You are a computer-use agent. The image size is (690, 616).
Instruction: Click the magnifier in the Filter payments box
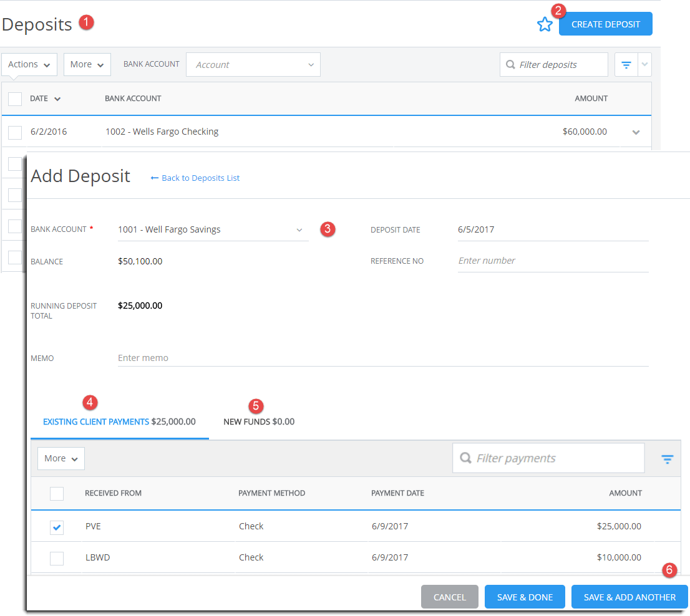pyautogui.click(x=465, y=458)
